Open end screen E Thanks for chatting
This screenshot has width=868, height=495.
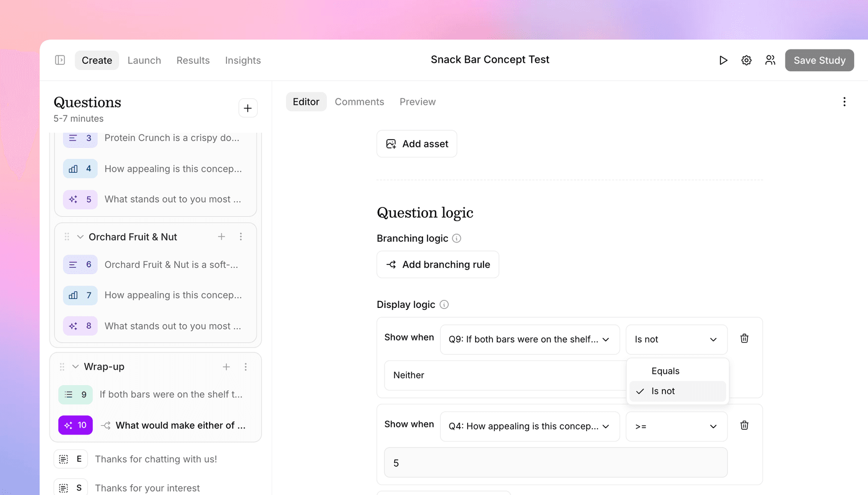point(156,459)
